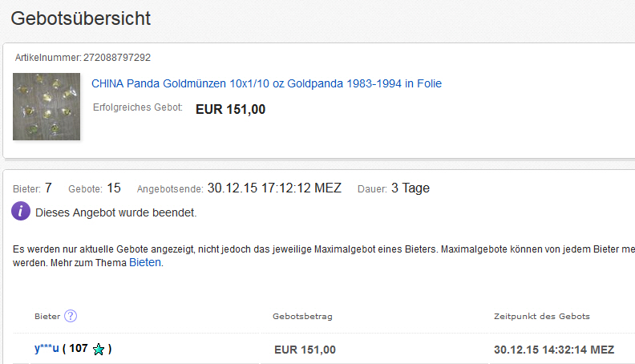Image resolution: width=635 pixels, height=364 pixels.
Task: Click feedback score 107 next to bidder
Action: pyautogui.click(x=79, y=349)
